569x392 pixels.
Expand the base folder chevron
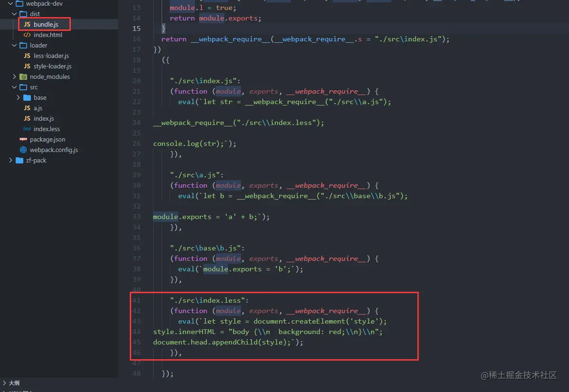18,97
